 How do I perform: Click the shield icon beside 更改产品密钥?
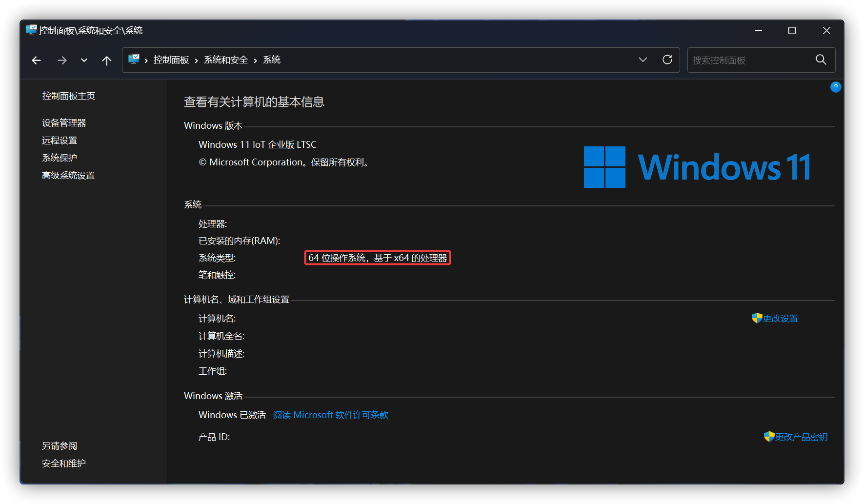(x=769, y=437)
